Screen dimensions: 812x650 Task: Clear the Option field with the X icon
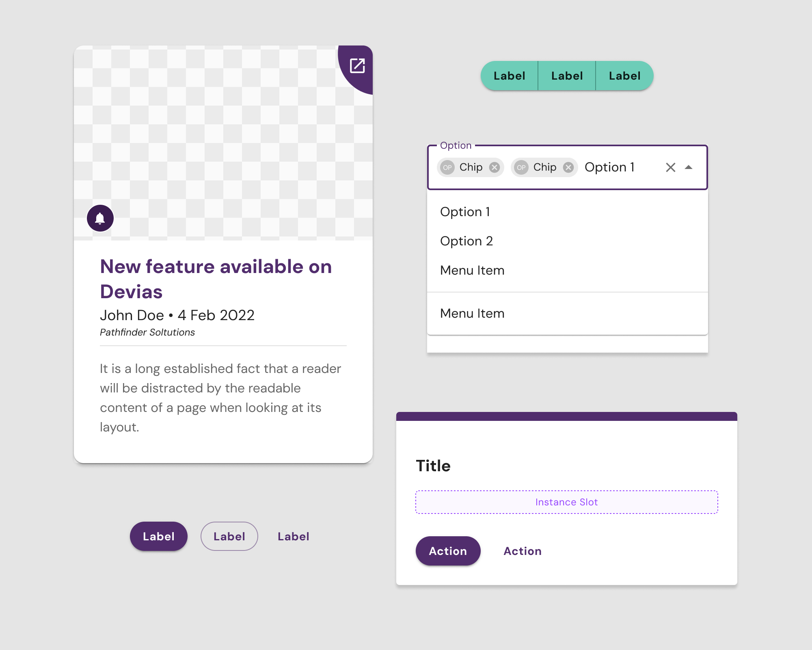671,167
